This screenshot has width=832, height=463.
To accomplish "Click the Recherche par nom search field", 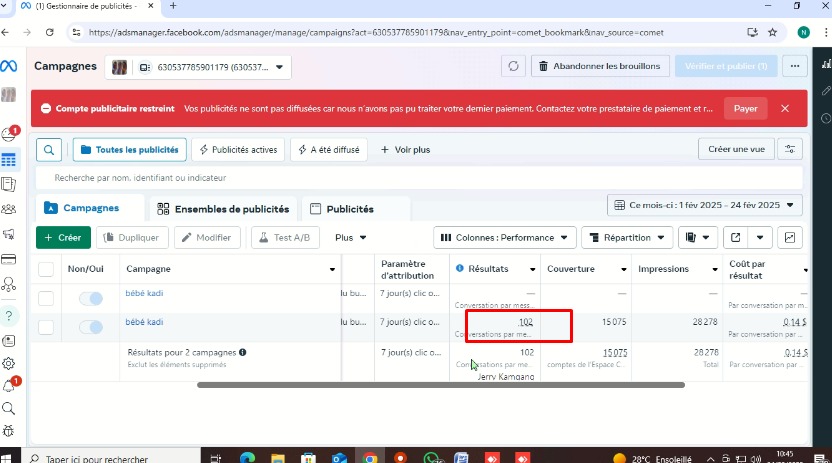I will coord(419,178).
